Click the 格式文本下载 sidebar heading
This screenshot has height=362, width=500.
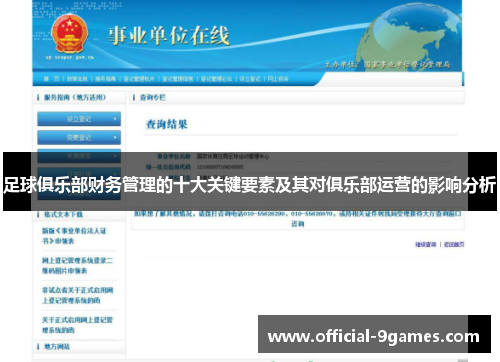63,214
